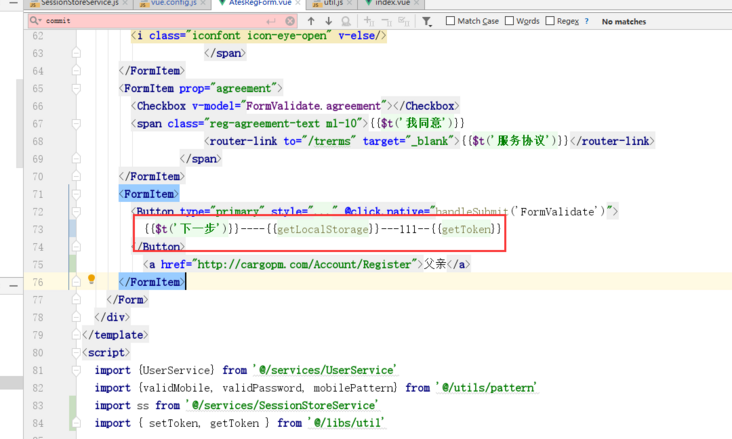Click '@/services/SessionStoreService' import path
Viewport: 732px width, 439px height.
pos(282,405)
